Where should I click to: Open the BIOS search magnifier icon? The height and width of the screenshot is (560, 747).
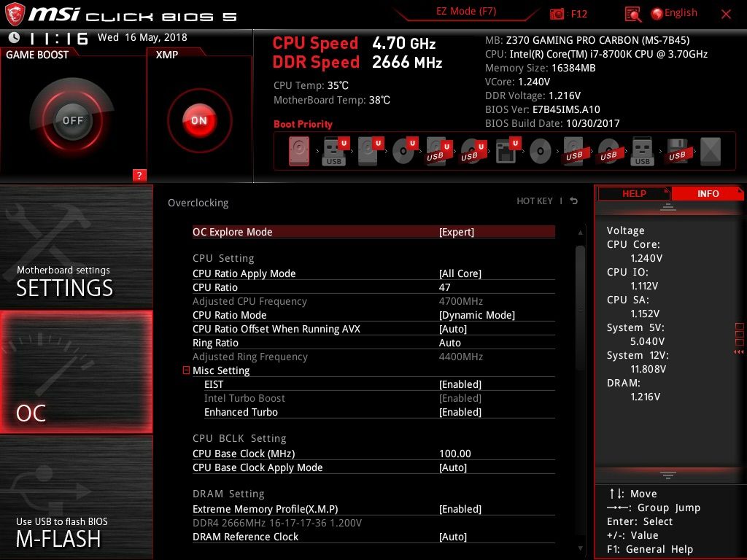tap(633, 14)
